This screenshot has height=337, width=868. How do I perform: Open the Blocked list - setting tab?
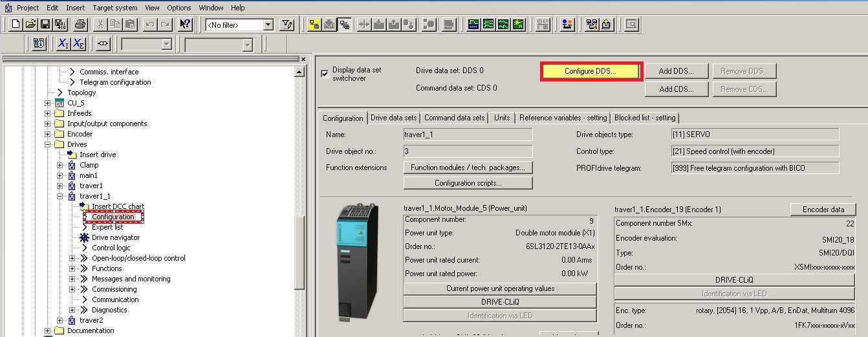pos(645,118)
